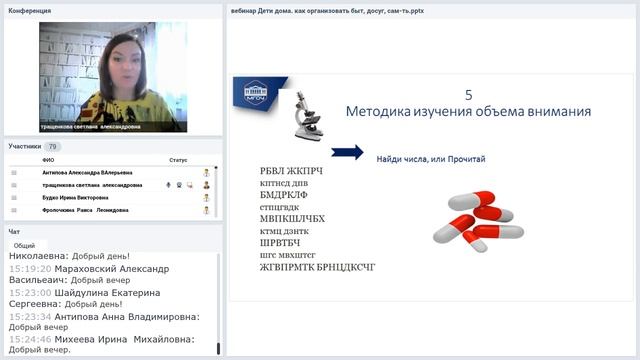Click letter row ктмц дзнтк
This screenshot has width=640, height=360.
pyautogui.click(x=284, y=231)
